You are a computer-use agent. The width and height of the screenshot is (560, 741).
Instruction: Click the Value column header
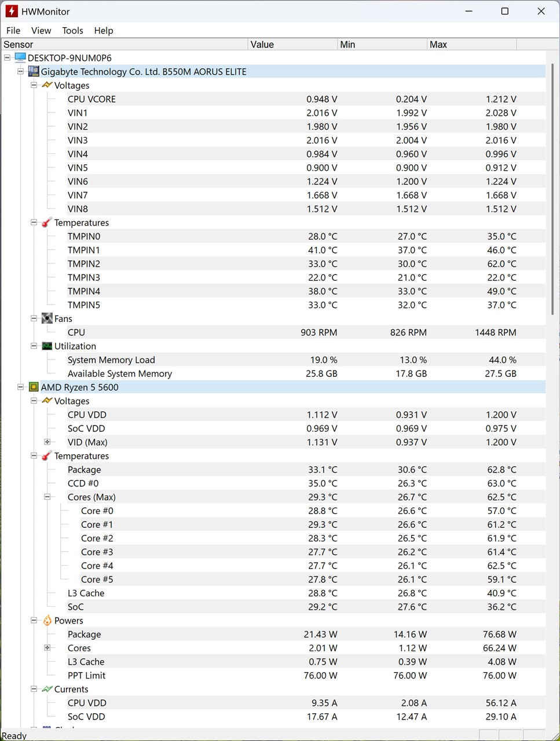pos(292,45)
